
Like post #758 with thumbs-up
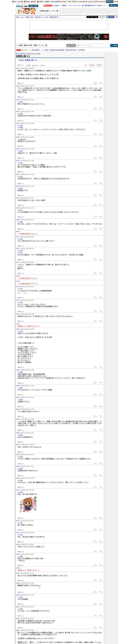coord(95,97)
